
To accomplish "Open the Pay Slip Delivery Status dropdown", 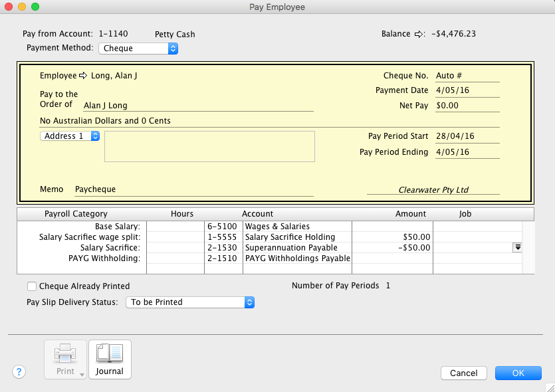I will tap(190, 302).
